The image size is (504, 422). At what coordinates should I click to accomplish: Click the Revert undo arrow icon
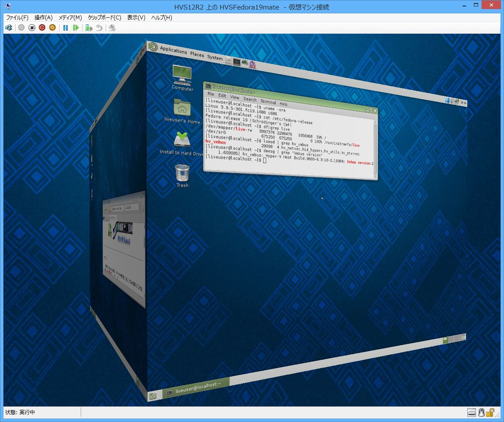[x=99, y=28]
